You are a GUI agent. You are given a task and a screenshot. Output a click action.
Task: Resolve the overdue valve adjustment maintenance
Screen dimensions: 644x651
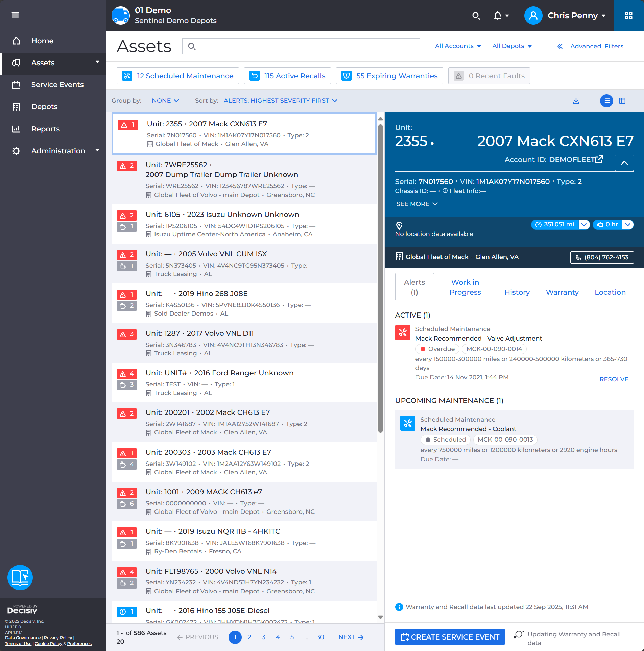pyautogui.click(x=614, y=379)
